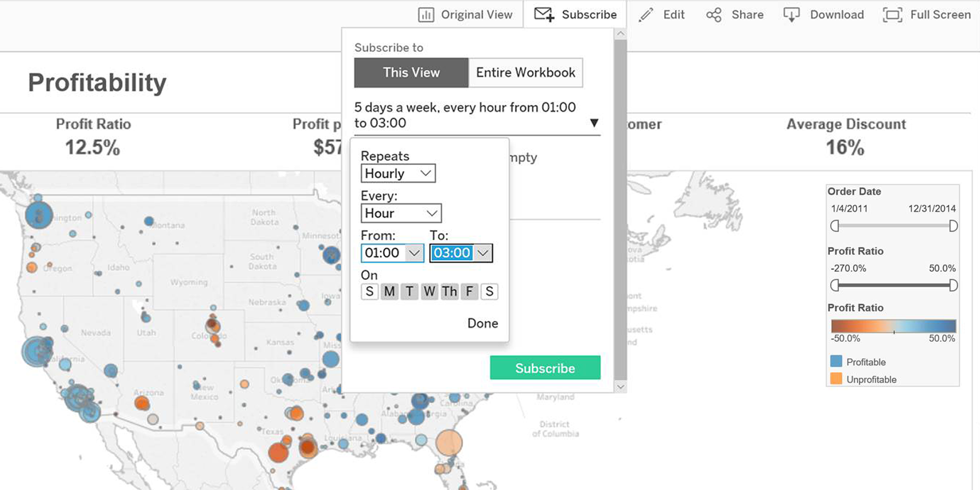Open the Original View chart icon
Image resolution: width=980 pixels, height=490 pixels.
click(x=425, y=14)
